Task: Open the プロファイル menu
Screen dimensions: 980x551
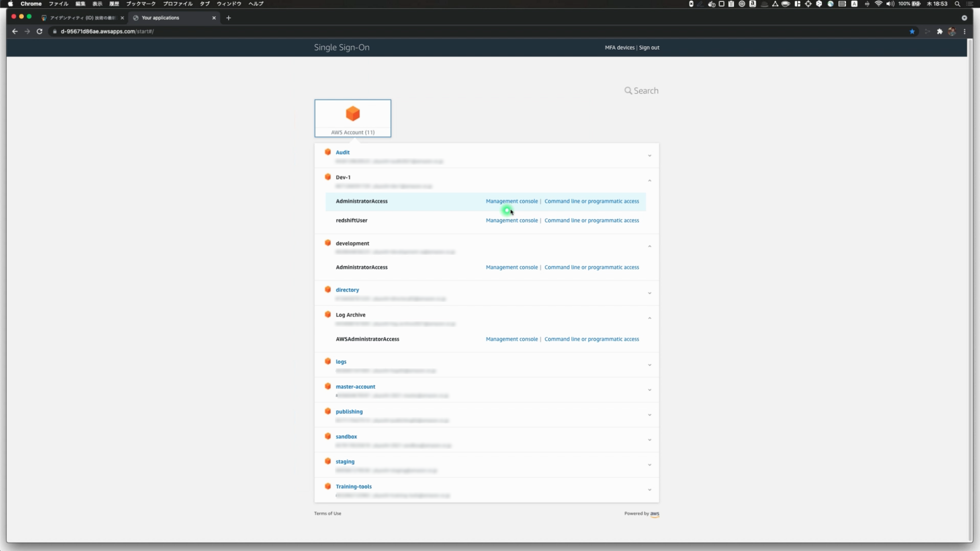Action: 178,4
